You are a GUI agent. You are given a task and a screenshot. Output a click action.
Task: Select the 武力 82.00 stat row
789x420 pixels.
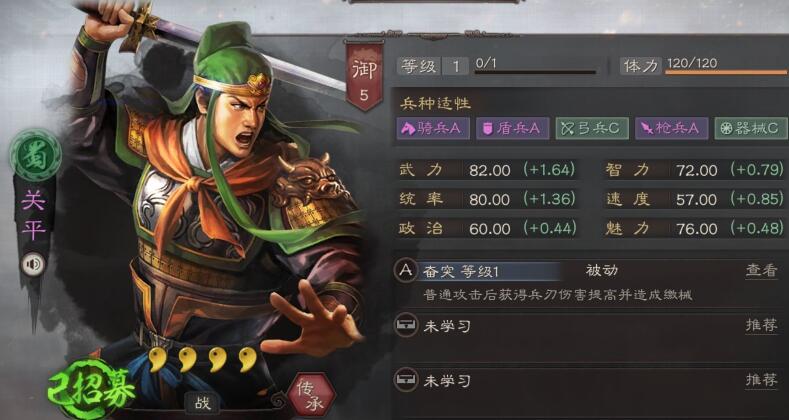[x=487, y=170]
